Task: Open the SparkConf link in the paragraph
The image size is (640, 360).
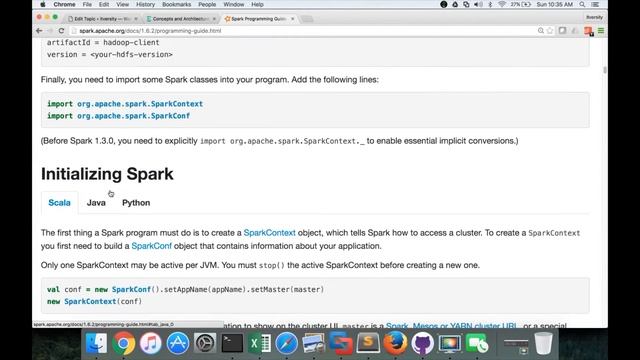Action: click(x=151, y=246)
